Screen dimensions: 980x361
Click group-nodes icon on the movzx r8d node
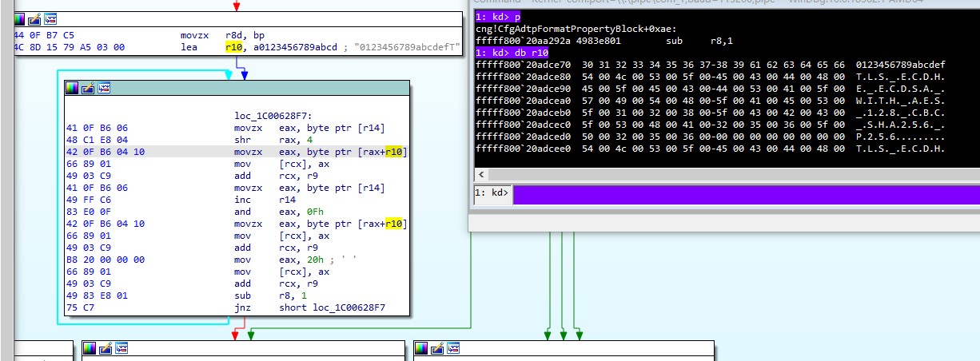pos(50,18)
